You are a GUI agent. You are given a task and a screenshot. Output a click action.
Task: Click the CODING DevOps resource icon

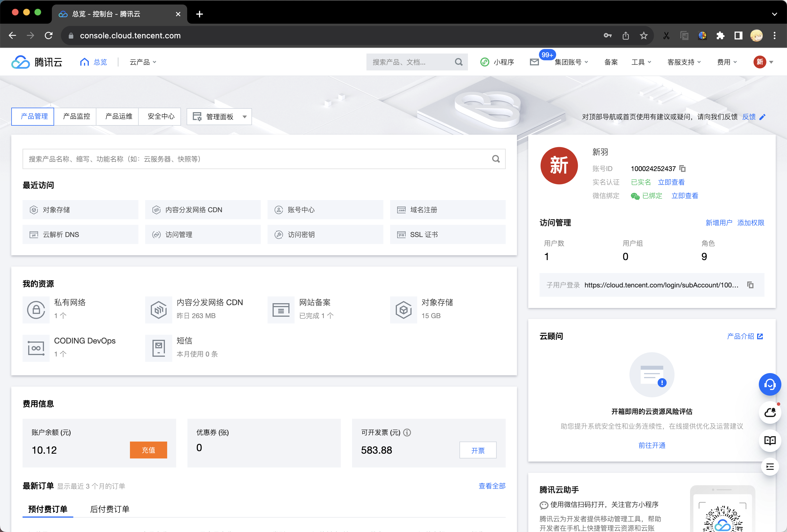[x=36, y=348]
